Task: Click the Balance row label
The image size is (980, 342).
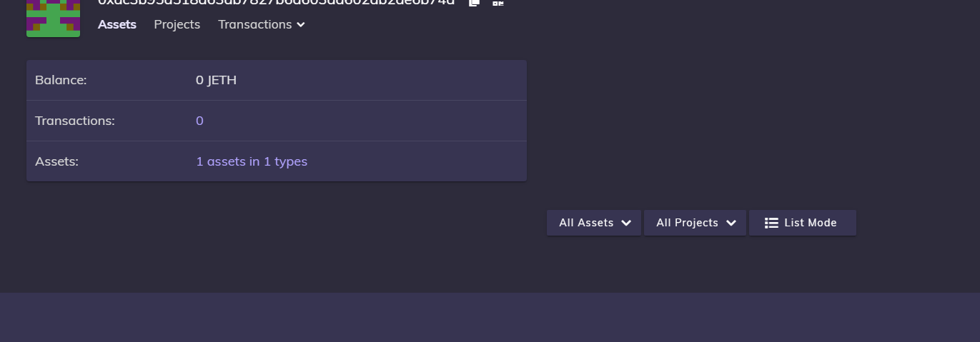Action: (61, 80)
